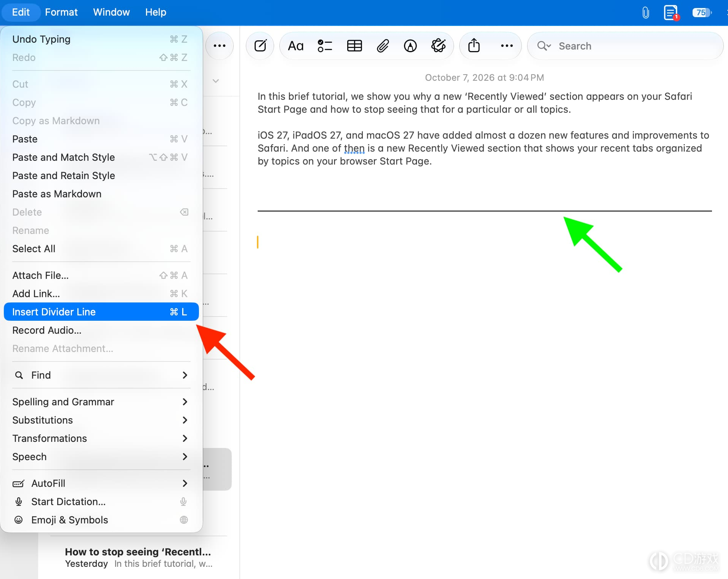Expand the Speech submenu

[101, 457]
